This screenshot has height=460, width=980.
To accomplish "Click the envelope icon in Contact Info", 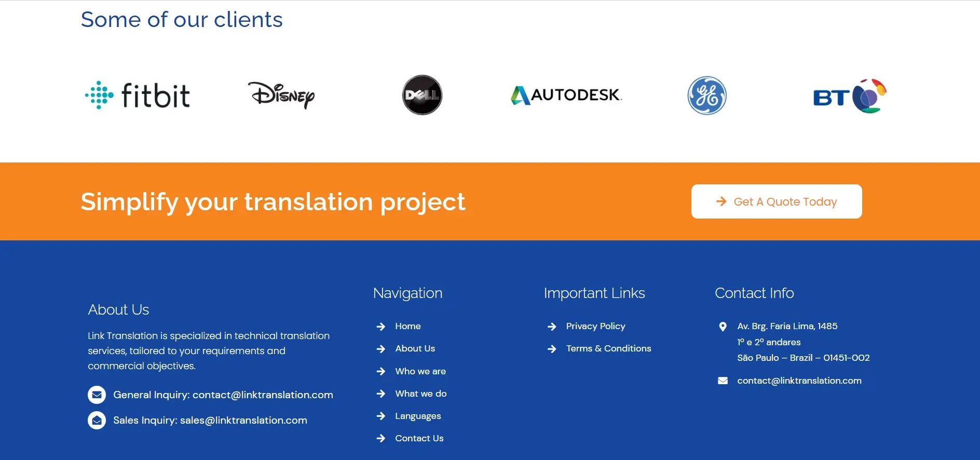I will tap(723, 381).
